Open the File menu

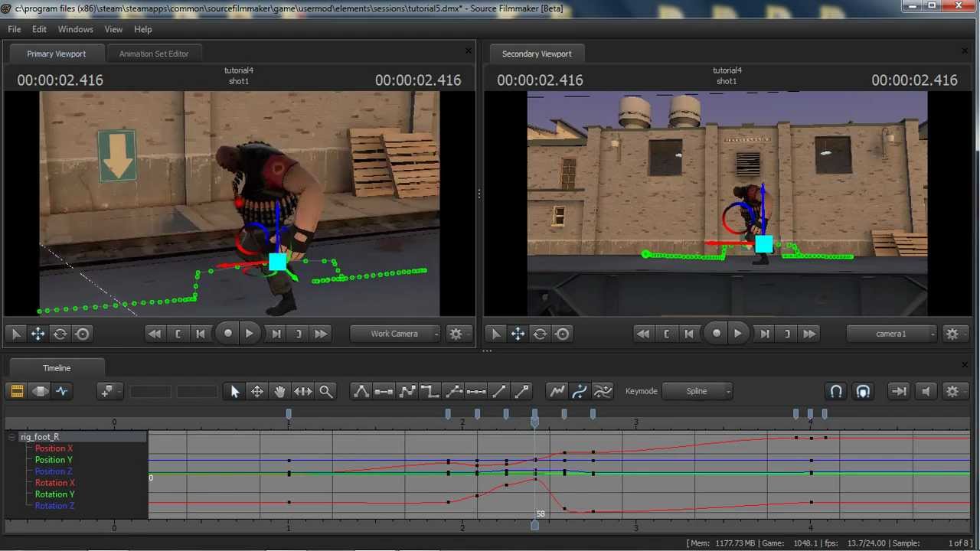15,29
